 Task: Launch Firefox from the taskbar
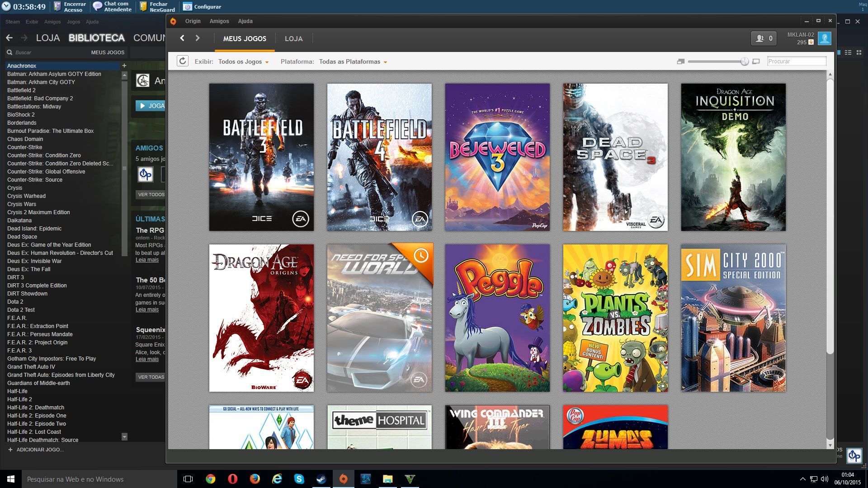pos(255,479)
